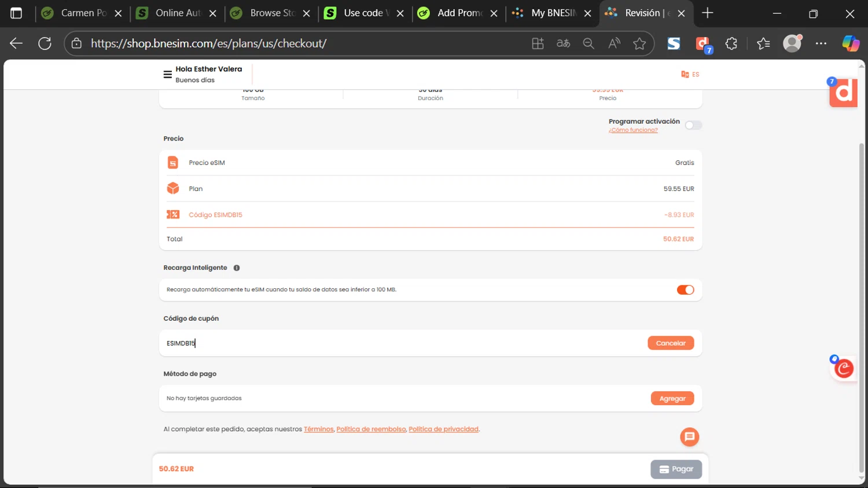Click the 59.55 EUR plan price
The height and width of the screenshot is (488, 868).
(679, 189)
